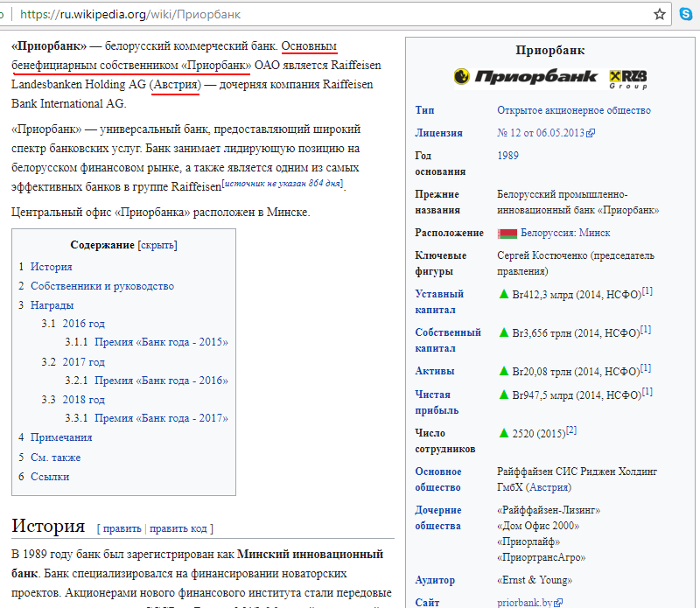Jump to section 3.2 2017 год

click(83, 362)
